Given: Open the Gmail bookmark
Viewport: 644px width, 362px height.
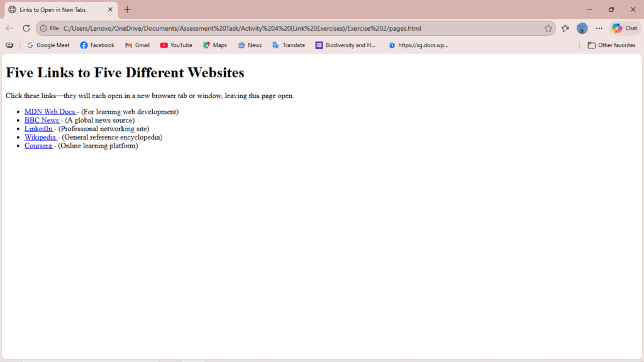Looking at the screenshot, I should tap(137, 45).
